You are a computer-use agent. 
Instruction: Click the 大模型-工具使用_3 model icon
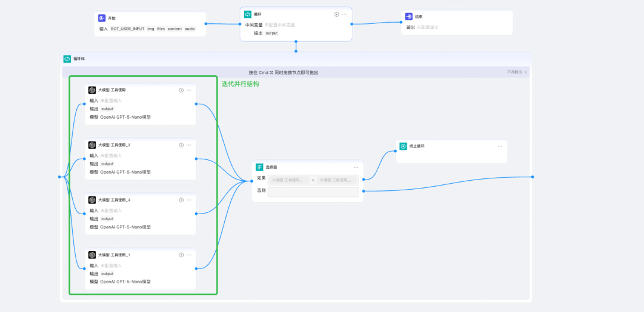(92, 200)
